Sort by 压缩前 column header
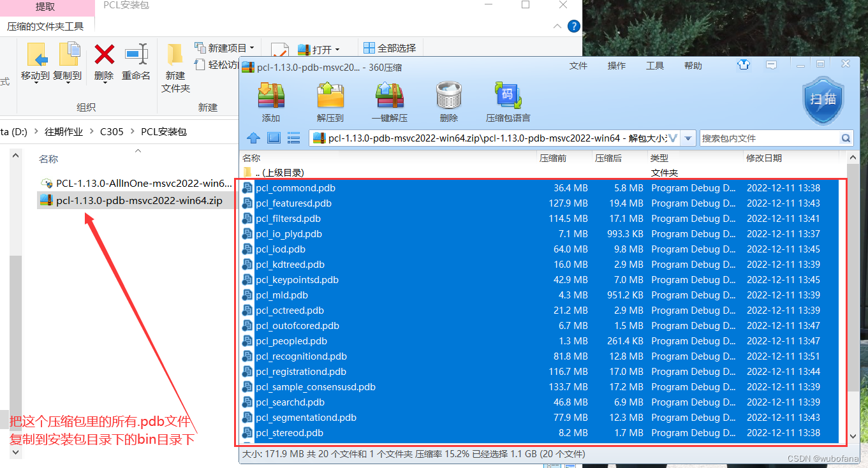The width and height of the screenshot is (868, 468). [565, 158]
